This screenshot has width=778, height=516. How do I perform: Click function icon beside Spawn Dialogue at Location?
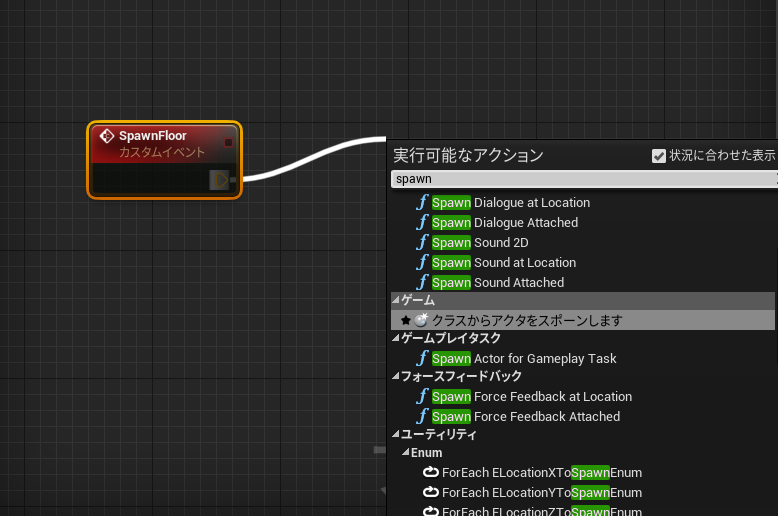pyautogui.click(x=422, y=202)
